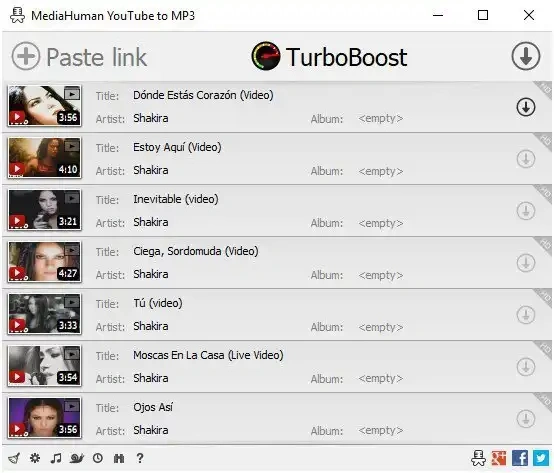Image resolution: width=554 pixels, height=473 pixels.
Task: Click the YouTube play badge on Moscas En La Casa thumbnail
Action: pyautogui.click(x=17, y=377)
